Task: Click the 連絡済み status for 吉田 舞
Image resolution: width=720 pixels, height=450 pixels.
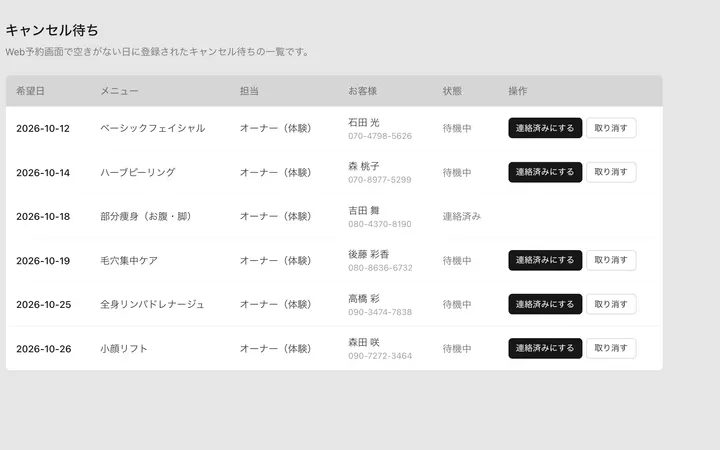Action: coord(461,216)
